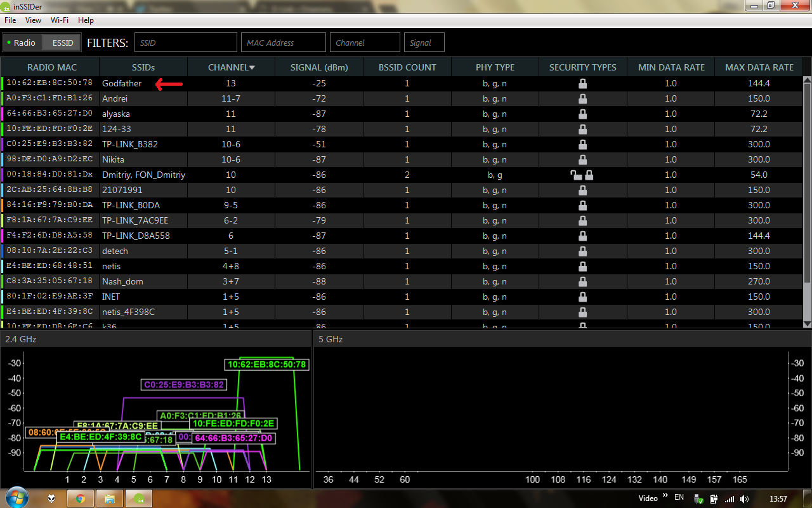The height and width of the screenshot is (508, 812).
Task: Click the EN language indicator in the taskbar
Action: (679, 498)
